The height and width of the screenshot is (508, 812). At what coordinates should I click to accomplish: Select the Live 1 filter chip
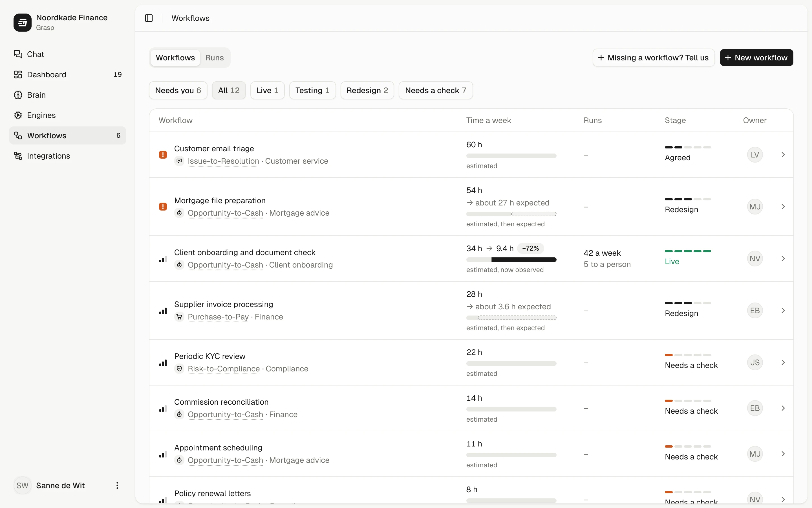click(267, 90)
